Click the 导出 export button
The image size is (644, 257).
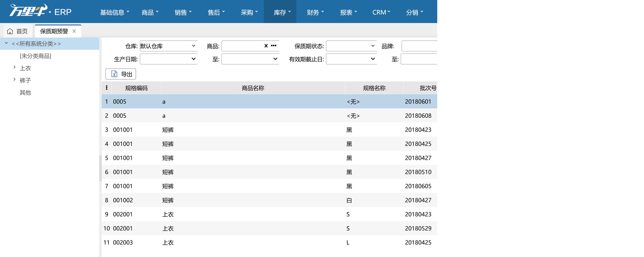[x=121, y=74]
